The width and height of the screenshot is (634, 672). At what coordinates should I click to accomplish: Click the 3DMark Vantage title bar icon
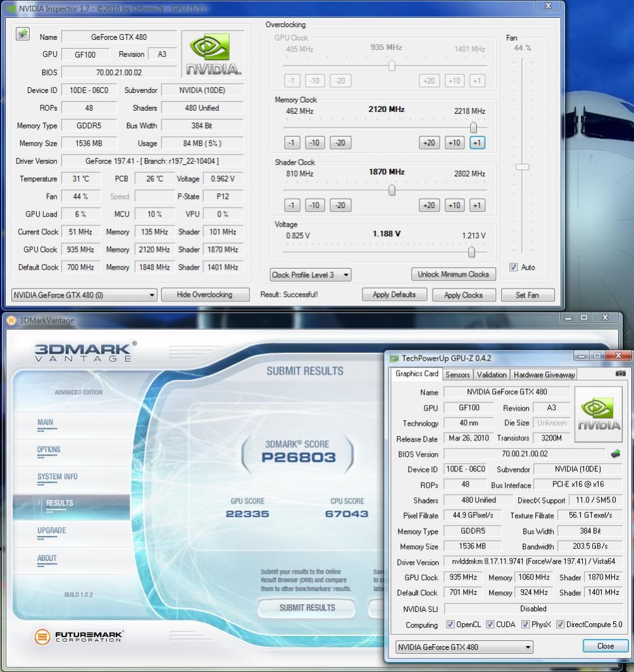pyautogui.click(x=11, y=320)
